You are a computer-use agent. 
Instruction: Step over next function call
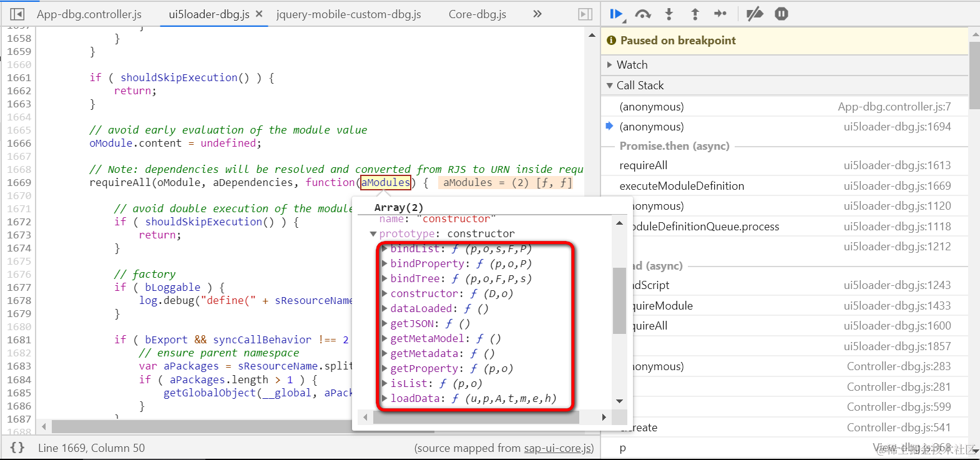point(643,14)
